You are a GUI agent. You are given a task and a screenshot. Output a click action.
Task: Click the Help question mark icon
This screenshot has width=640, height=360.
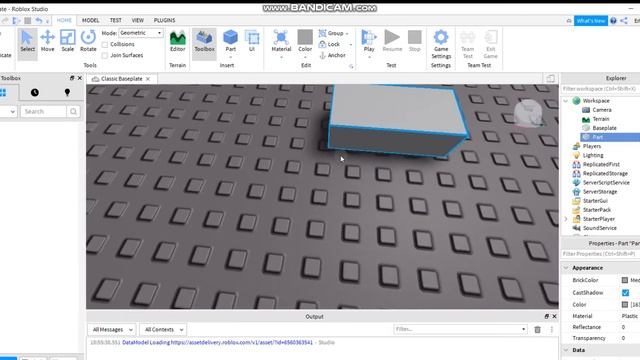(x=613, y=20)
